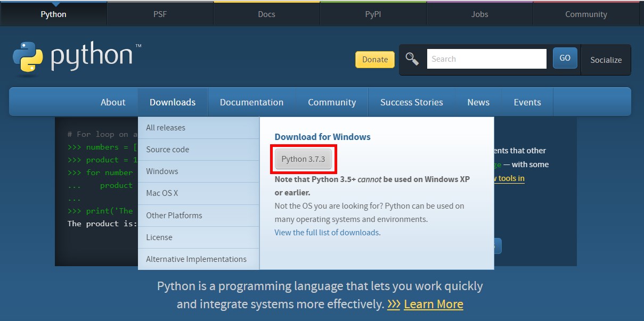This screenshot has width=644, height=321.
Task: Click the GO search button
Action: point(565,58)
